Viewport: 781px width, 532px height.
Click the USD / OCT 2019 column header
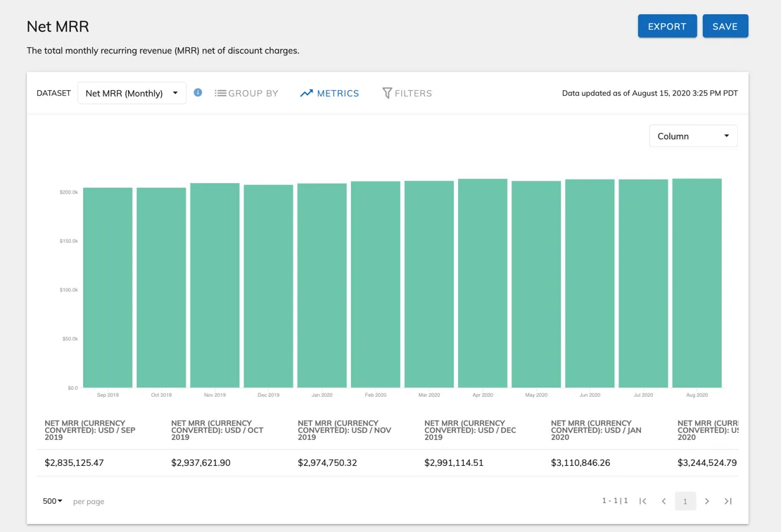pos(217,430)
